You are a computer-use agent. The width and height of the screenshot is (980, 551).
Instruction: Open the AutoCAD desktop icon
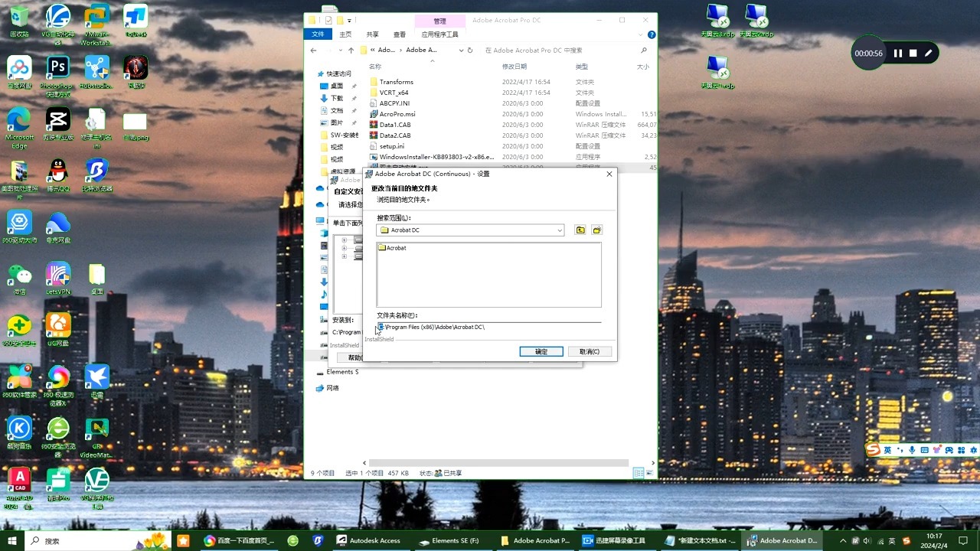(x=19, y=488)
